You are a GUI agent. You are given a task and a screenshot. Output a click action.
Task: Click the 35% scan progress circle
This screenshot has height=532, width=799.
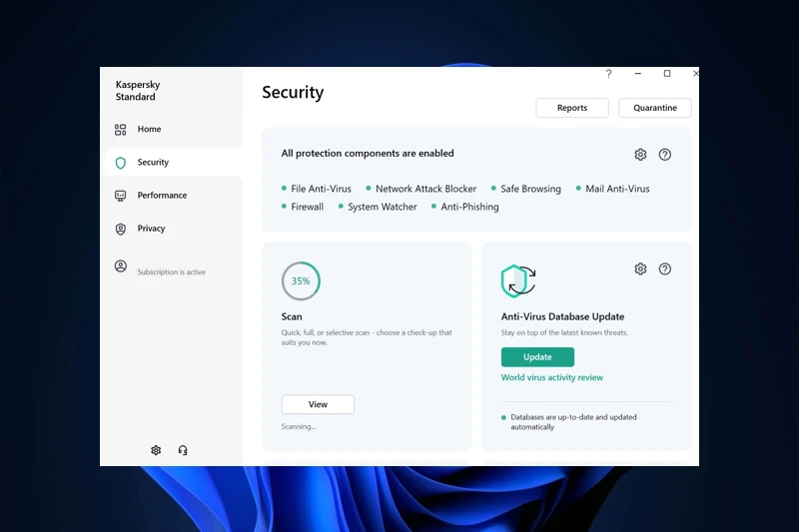pos(301,281)
